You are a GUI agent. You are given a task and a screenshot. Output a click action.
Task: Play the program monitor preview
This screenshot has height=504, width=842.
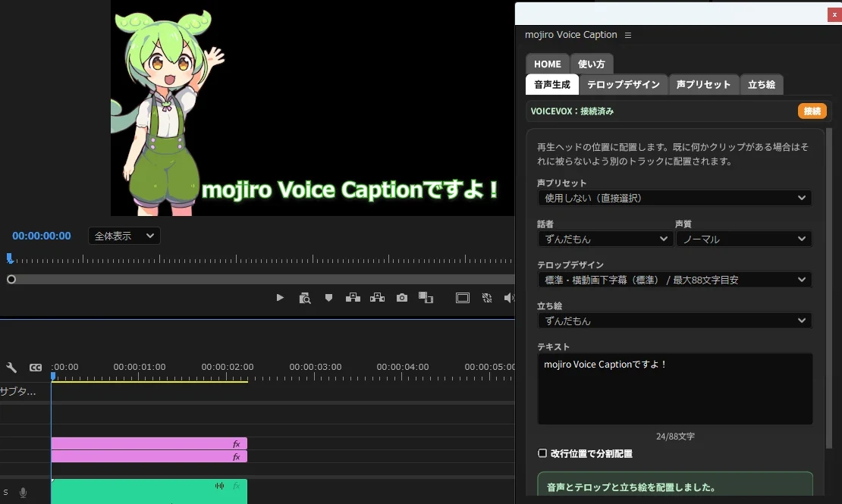(x=280, y=297)
